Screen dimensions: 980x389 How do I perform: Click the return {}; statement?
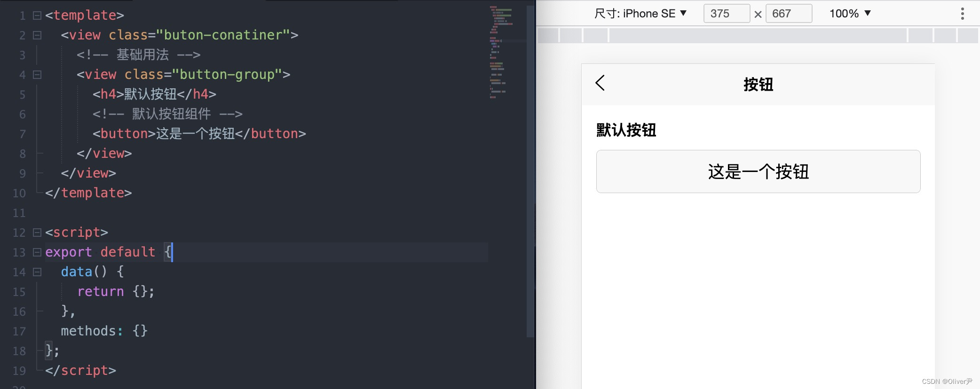(116, 292)
